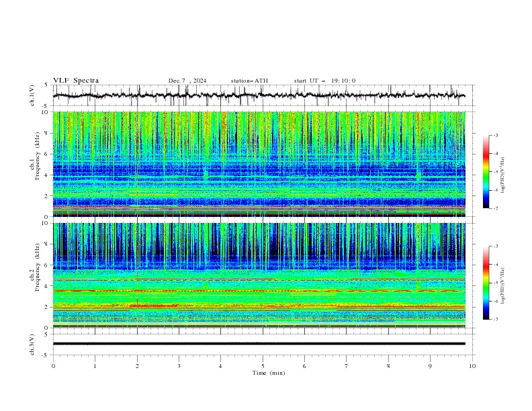Click the 'ch.3(V)' waveform axis label
The width and height of the screenshot is (532, 411).
pyautogui.click(x=32, y=345)
